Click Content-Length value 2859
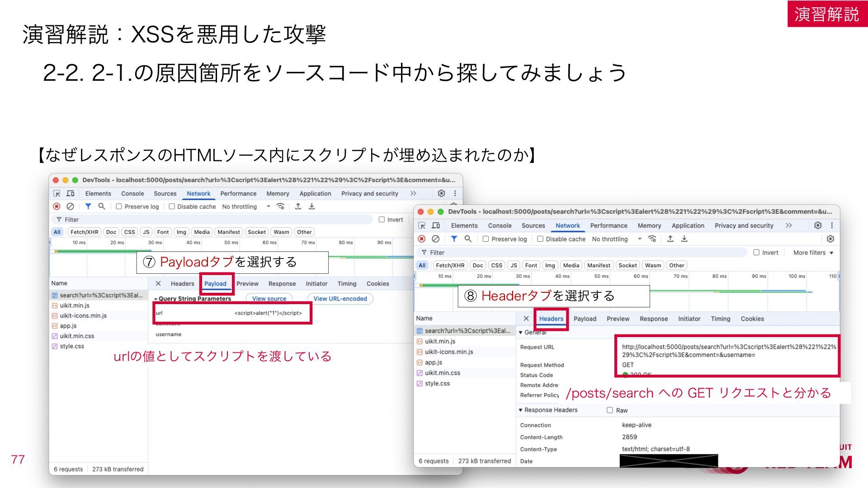The width and height of the screenshot is (868, 488). click(629, 437)
